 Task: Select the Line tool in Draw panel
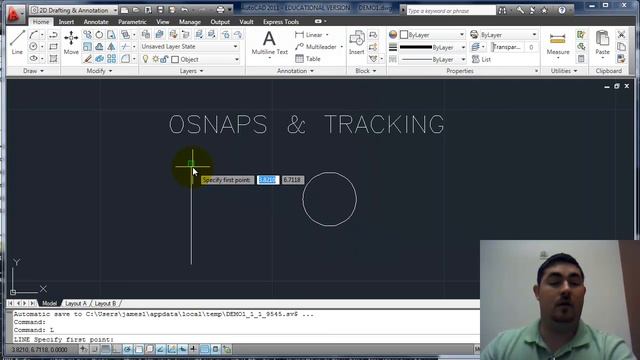(x=17, y=42)
